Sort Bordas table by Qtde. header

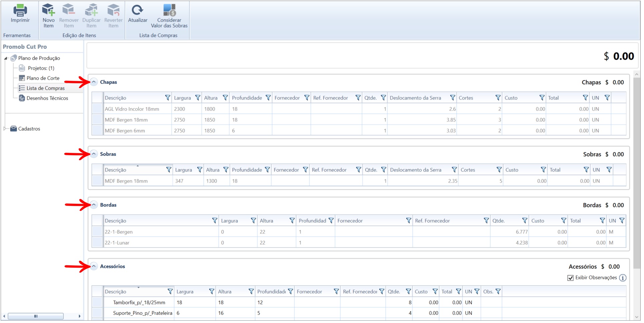(x=498, y=221)
